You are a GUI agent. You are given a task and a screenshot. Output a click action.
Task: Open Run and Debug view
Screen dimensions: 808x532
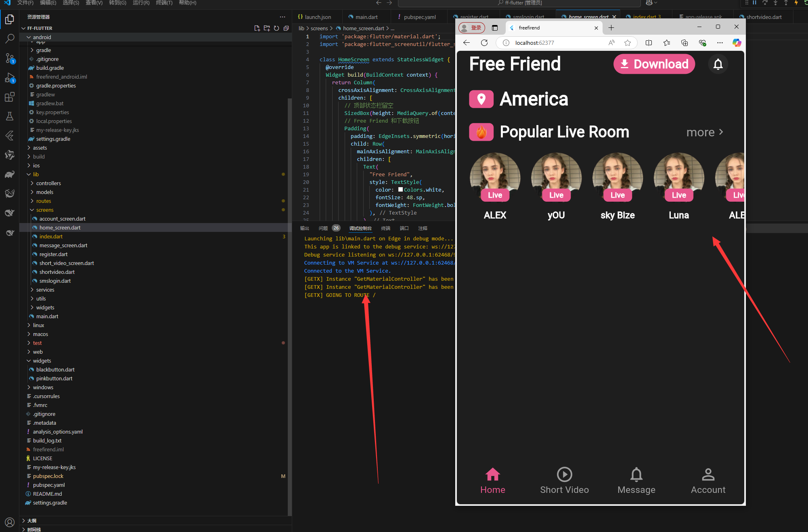pos(10,77)
